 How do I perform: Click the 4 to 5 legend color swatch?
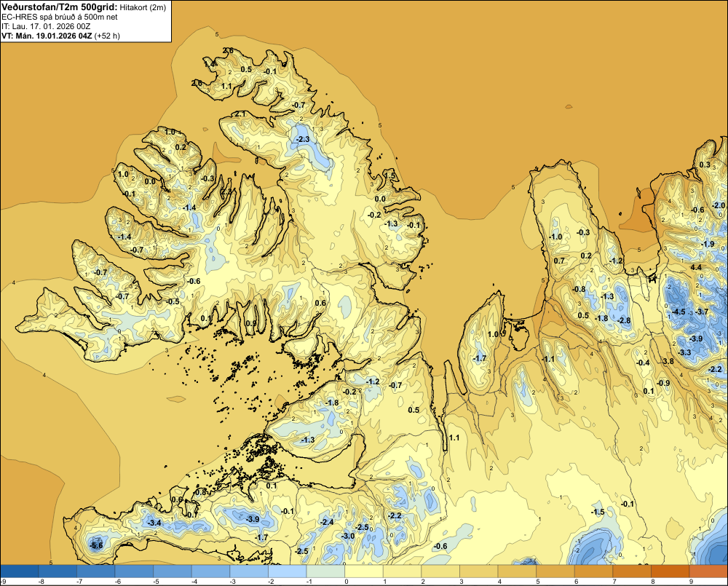517,571
